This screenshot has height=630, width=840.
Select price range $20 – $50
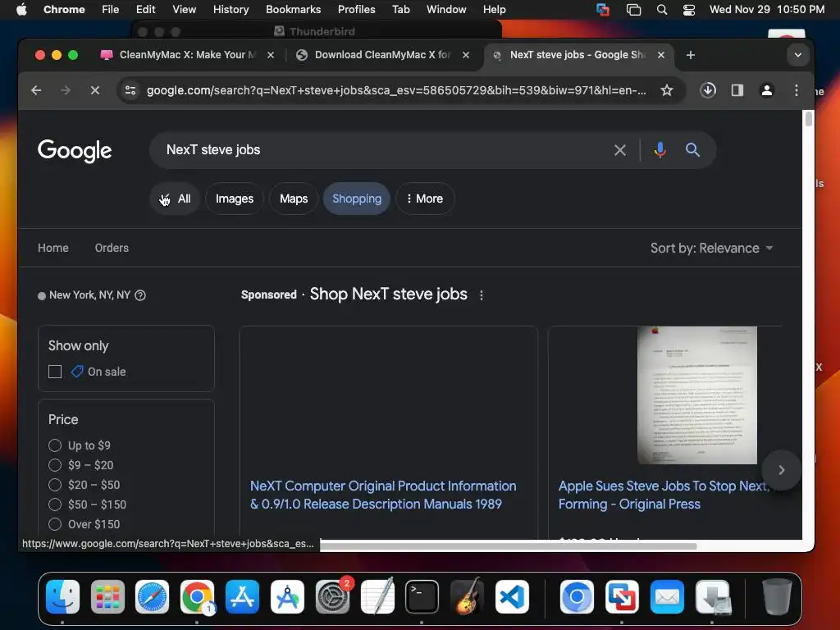click(x=55, y=485)
